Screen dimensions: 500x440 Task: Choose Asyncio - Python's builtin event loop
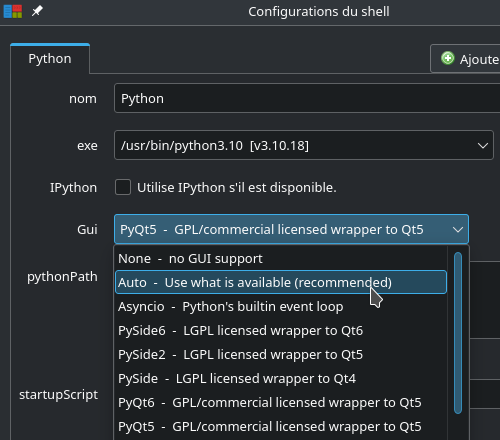coord(281,306)
